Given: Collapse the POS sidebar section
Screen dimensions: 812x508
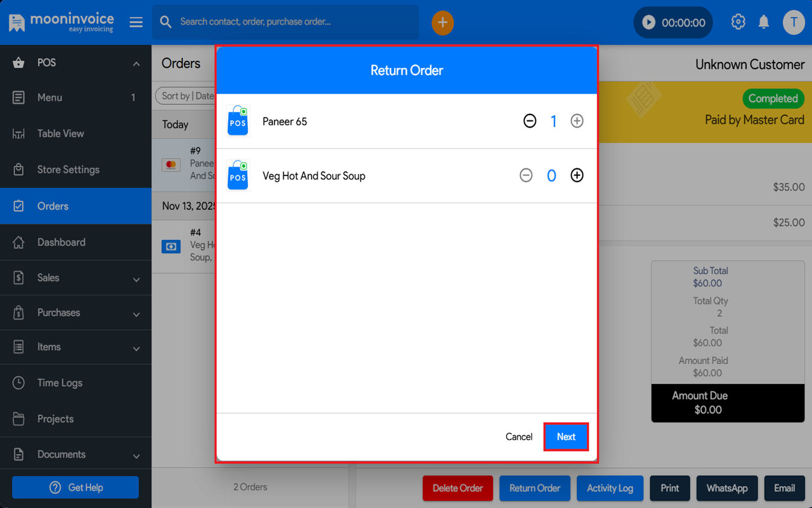Looking at the screenshot, I should pos(136,63).
